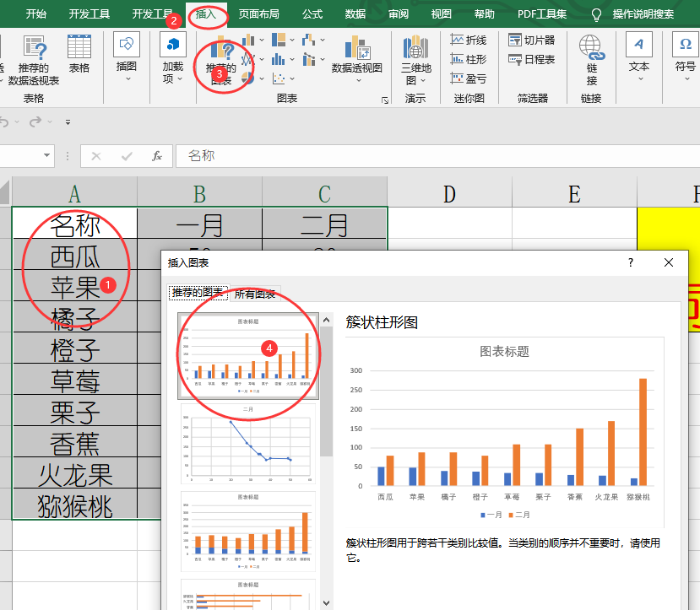Switch to the 插入 (Insert) ribbon tab
This screenshot has width=700, height=610.
pos(205,14)
